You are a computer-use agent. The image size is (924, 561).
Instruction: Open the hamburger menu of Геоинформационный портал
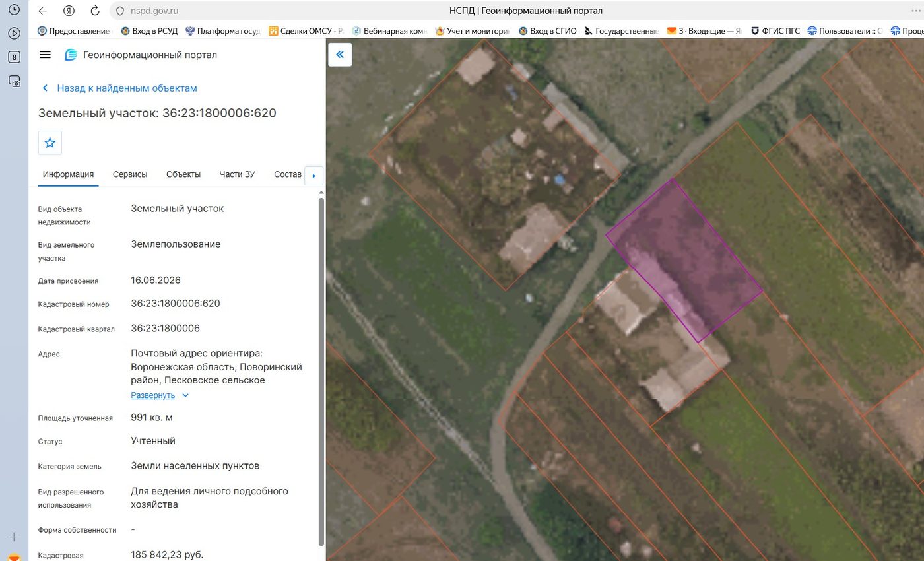click(x=45, y=55)
